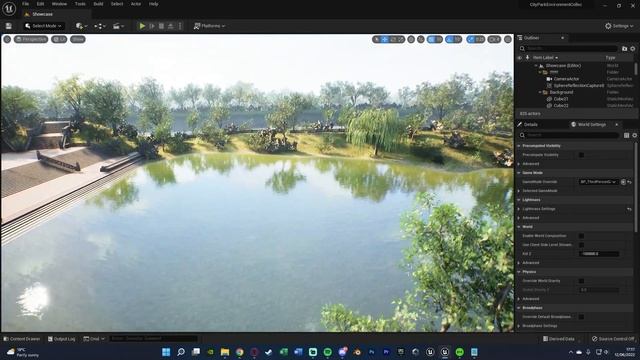Toggle the Outliner visibility eye column header
The width and height of the screenshot is (640, 360).
[x=520, y=58]
